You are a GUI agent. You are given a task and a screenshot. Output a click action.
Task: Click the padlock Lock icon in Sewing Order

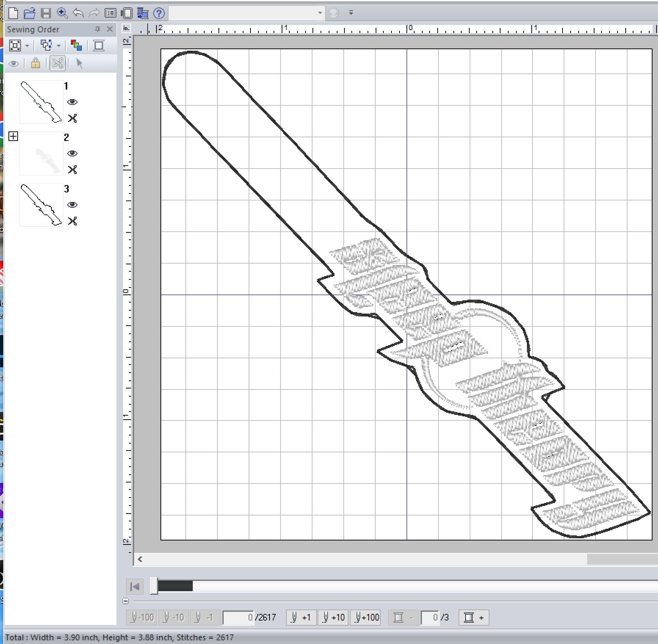point(36,64)
